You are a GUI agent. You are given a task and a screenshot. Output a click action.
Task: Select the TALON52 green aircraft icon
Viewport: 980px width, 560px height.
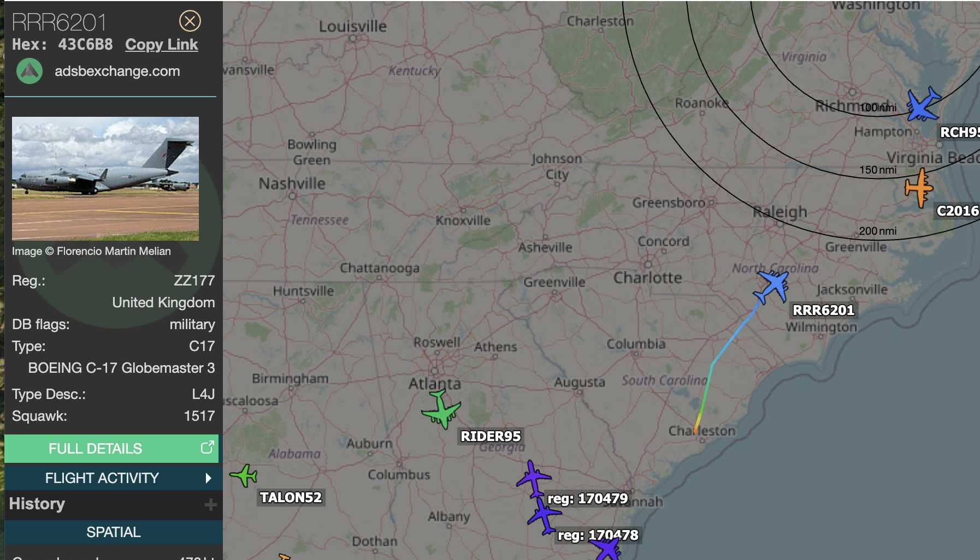click(244, 475)
